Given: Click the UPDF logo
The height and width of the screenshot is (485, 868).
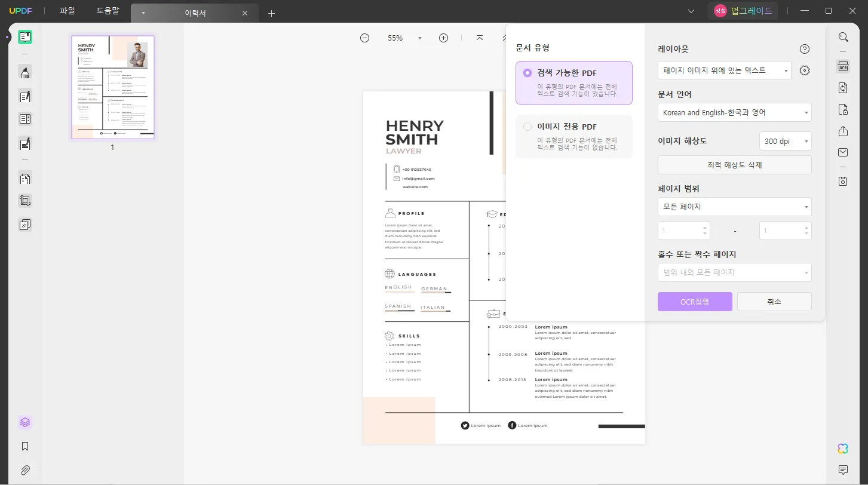Looking at the screenshot, I should pyautogui.click(x=20, y=11).
